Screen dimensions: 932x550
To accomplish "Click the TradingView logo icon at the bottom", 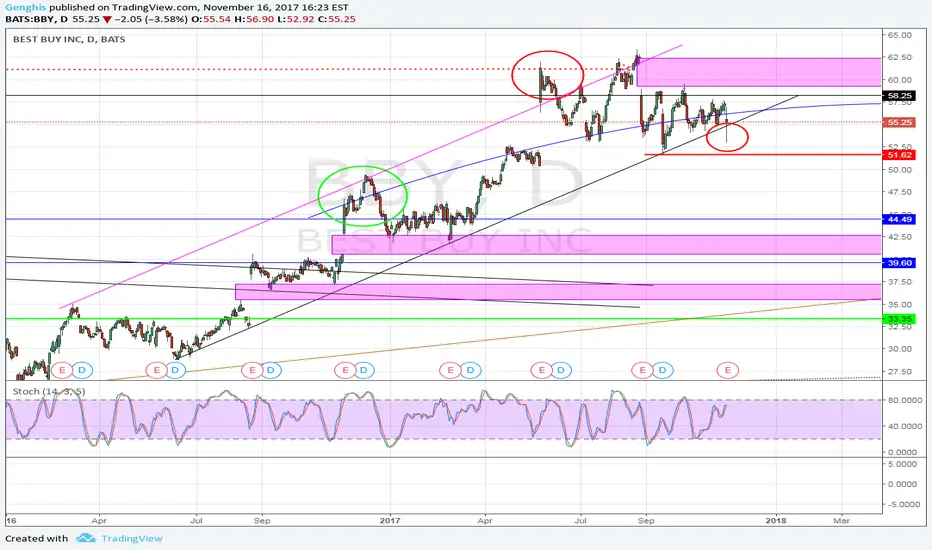I will (x=86, y=538).
